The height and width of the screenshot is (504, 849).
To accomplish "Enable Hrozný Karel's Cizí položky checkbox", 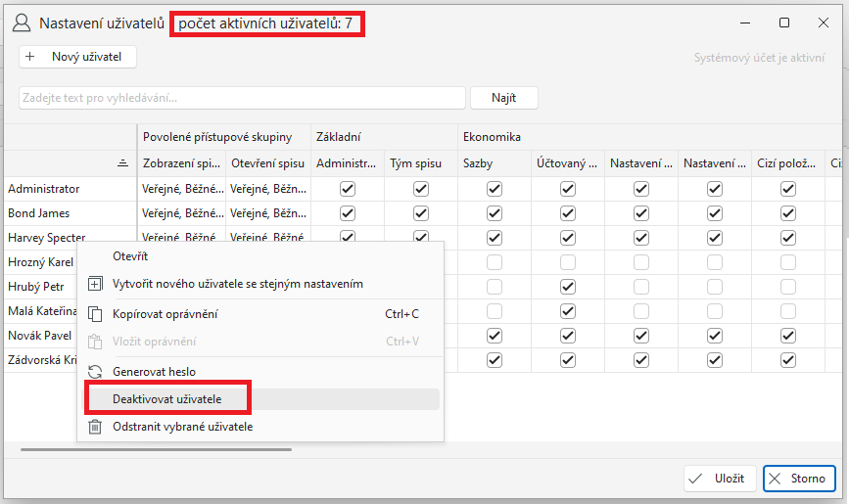I will [x=787, y=262].
